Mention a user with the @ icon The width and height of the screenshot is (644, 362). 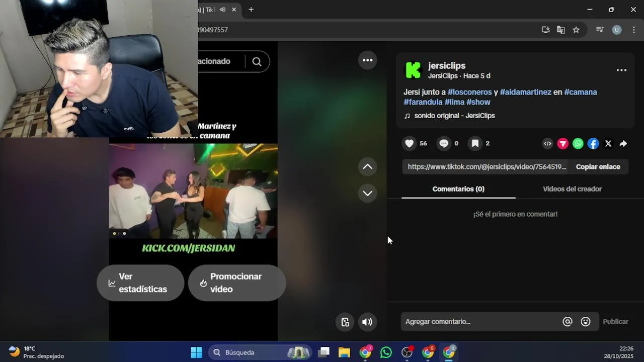tap(568, 322)
